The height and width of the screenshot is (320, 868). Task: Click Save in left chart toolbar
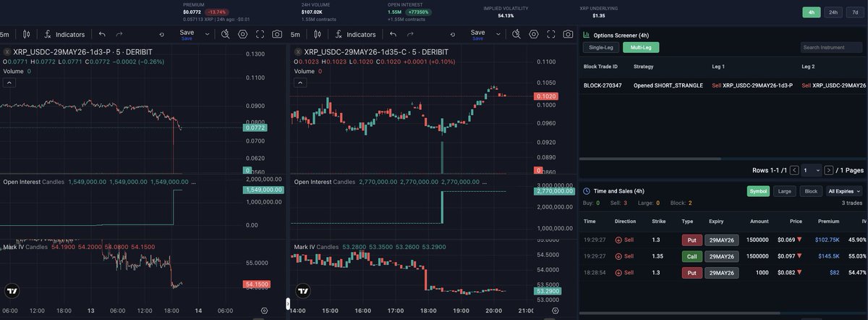tap(187, 34)
